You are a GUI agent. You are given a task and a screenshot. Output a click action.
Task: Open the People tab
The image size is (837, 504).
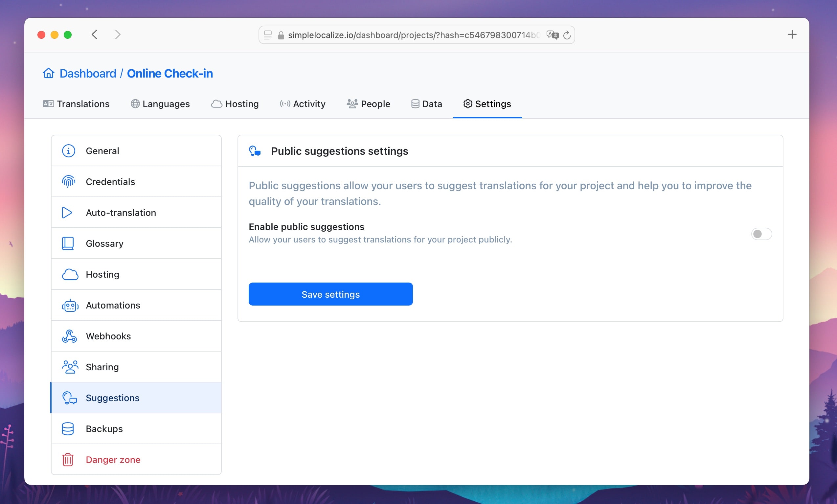369,104
